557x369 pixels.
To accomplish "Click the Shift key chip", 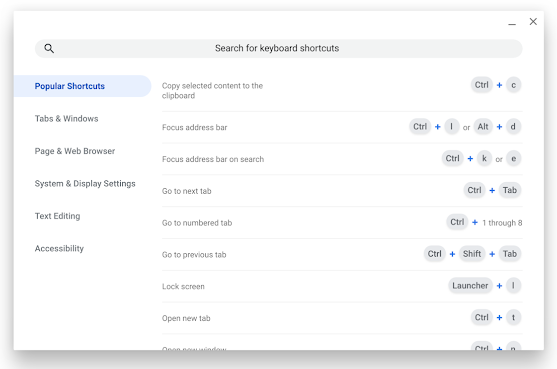I will [x=472, y=254].
